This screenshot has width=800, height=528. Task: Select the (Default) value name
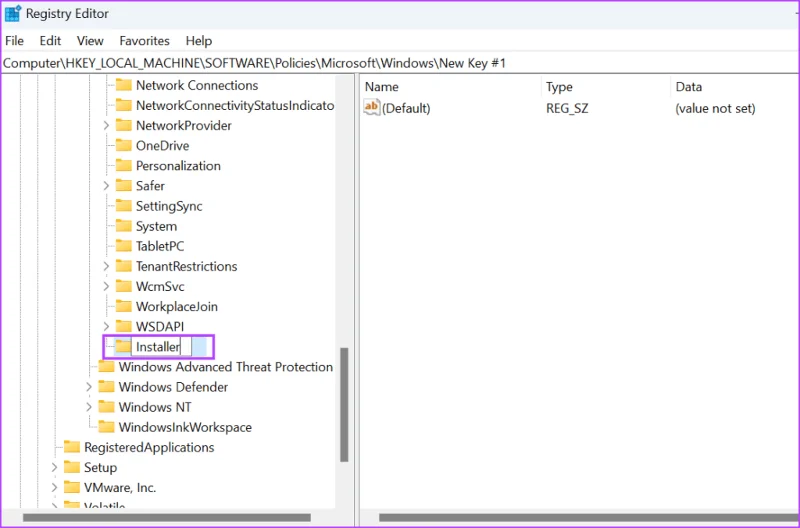point(406,108)
